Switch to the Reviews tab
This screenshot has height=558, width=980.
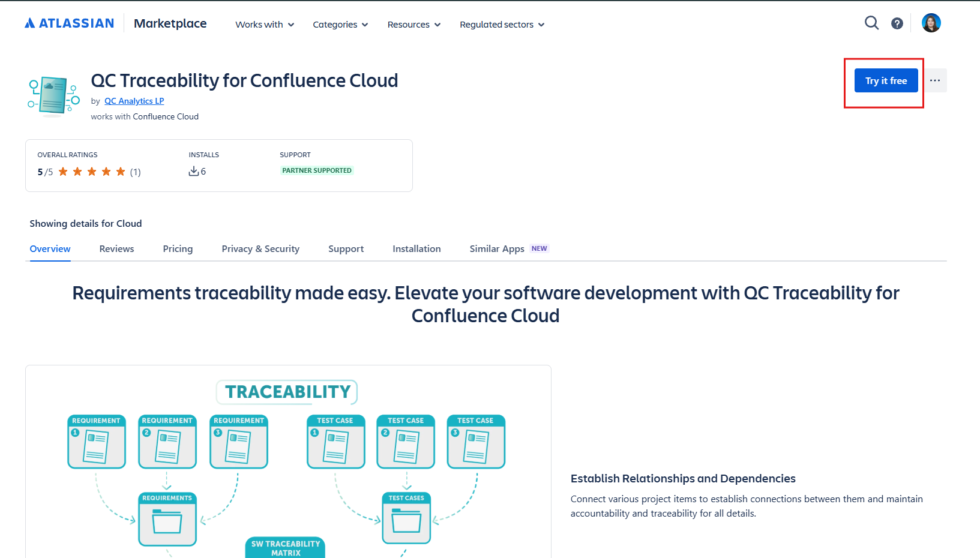116,248
